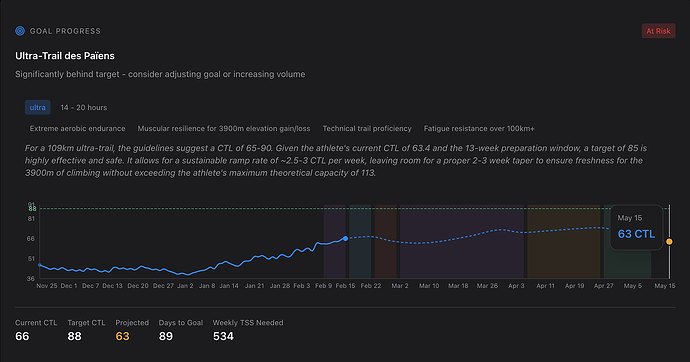Click the orange goal date marker dot

click(669, 241)
